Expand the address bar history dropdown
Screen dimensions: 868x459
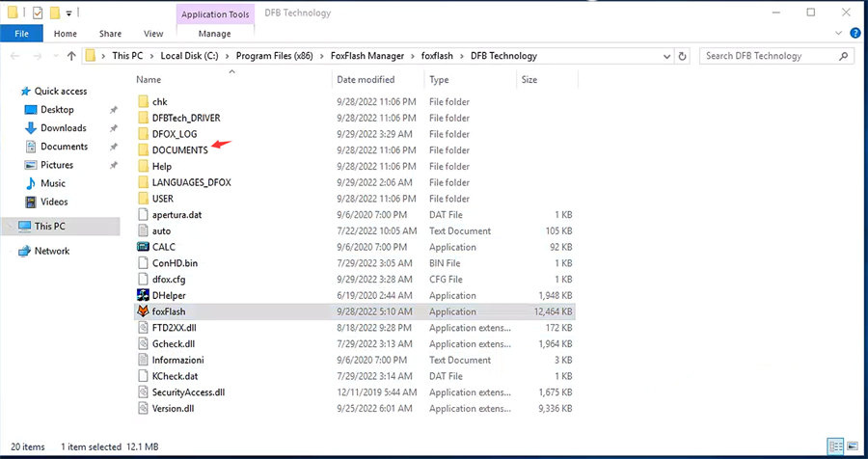[666, 56]
